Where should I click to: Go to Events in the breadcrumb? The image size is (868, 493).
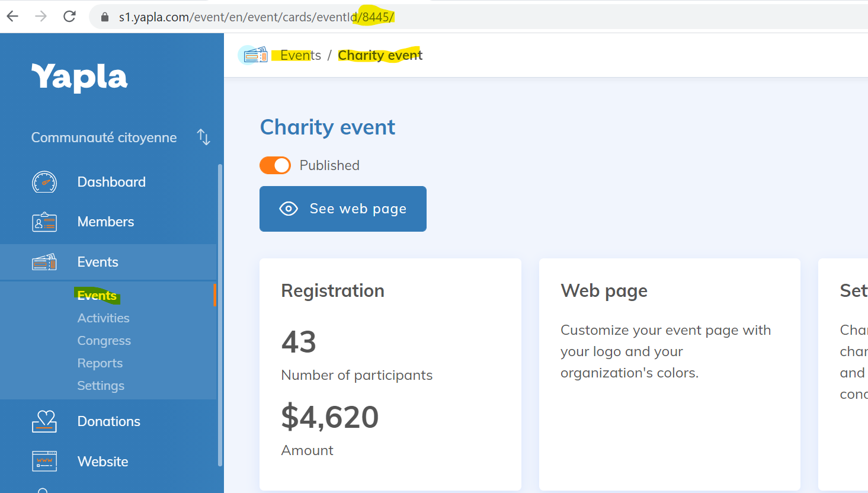tap(300, 55)
